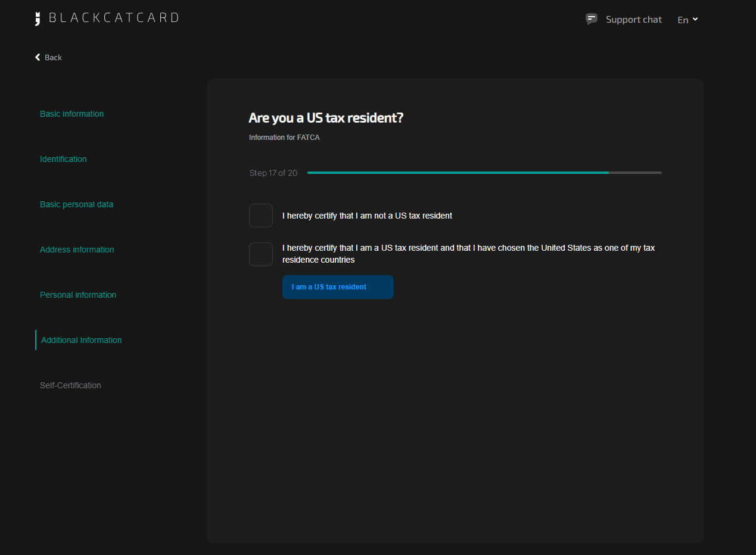
Task: Open the Basic personal data section
Action: 76,204
